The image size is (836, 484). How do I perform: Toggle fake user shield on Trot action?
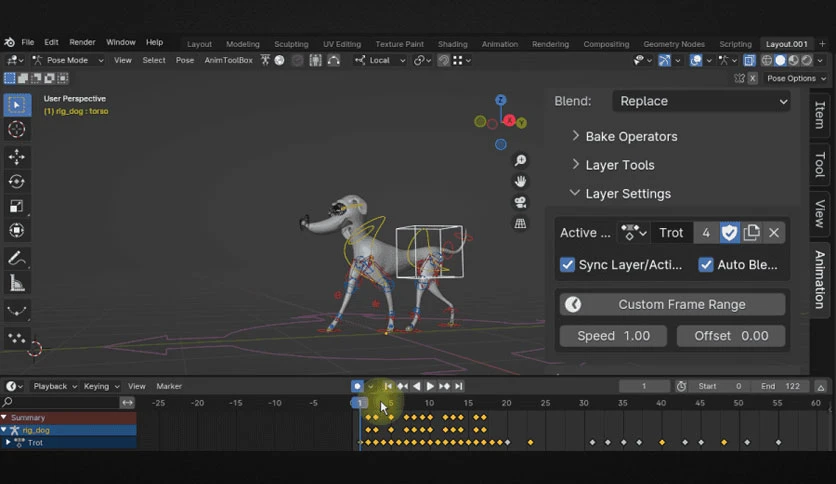[729, 232]
